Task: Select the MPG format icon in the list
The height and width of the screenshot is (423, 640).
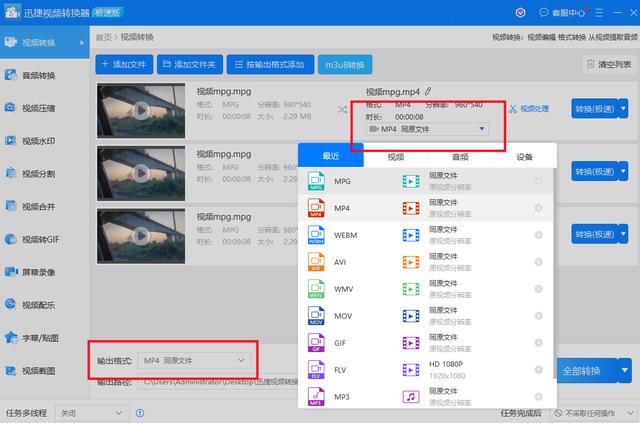Action: click(316, 181)
